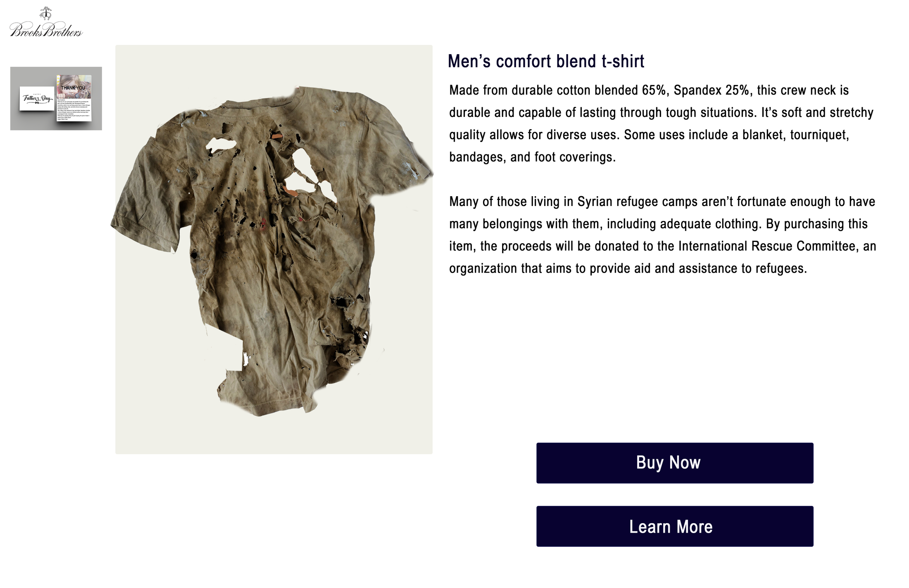Viewport: 909px width, 588px height.
Task: Click the Buy Now button
Action: pyautogui.click(x=675, y=463)
